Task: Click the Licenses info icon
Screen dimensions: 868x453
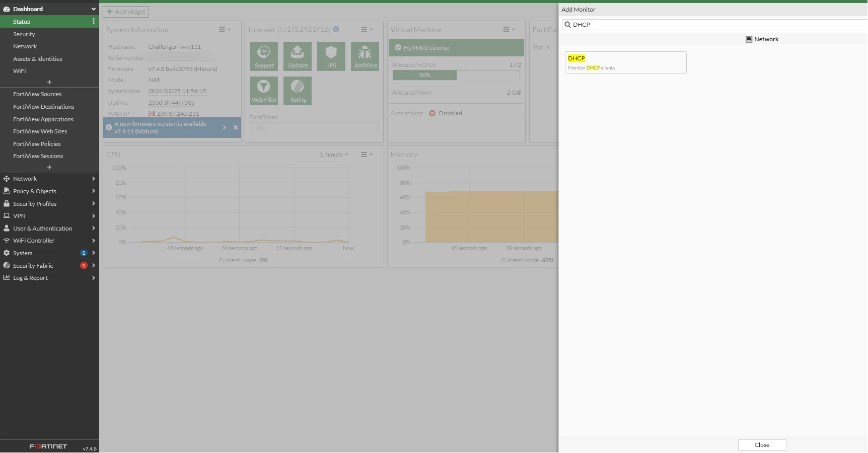Action: [x=336, y=29]
